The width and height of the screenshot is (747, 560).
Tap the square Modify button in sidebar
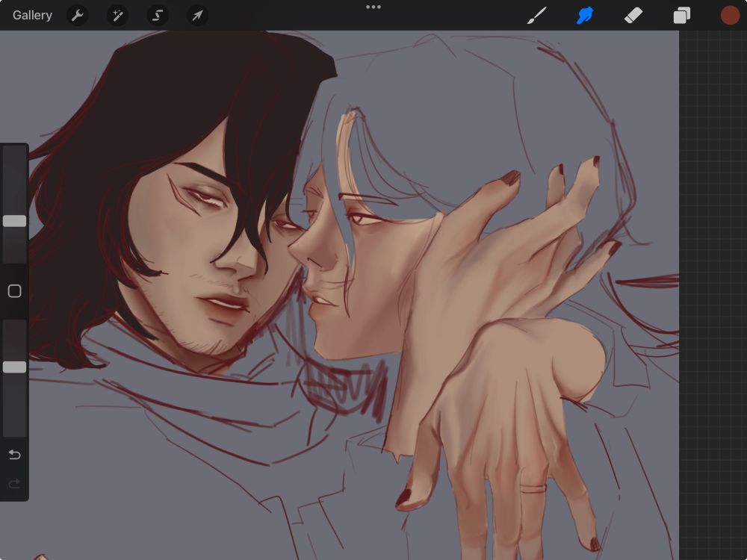[14, 291]
